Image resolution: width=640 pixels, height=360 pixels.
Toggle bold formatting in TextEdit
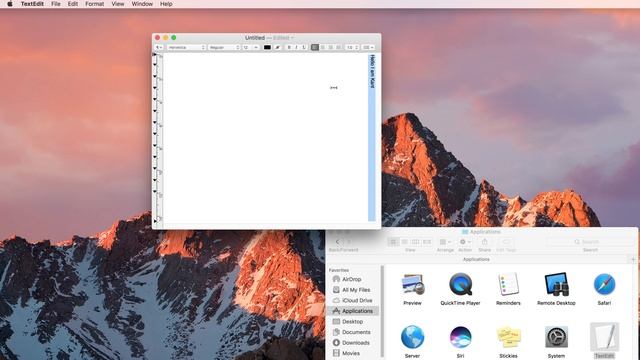pos(289,47)
